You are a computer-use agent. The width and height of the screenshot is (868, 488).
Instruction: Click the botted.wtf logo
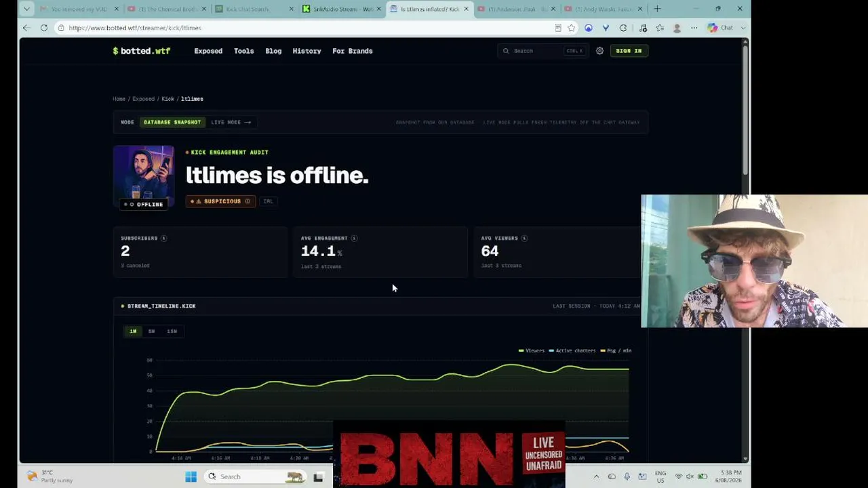(x=141, y=51)
